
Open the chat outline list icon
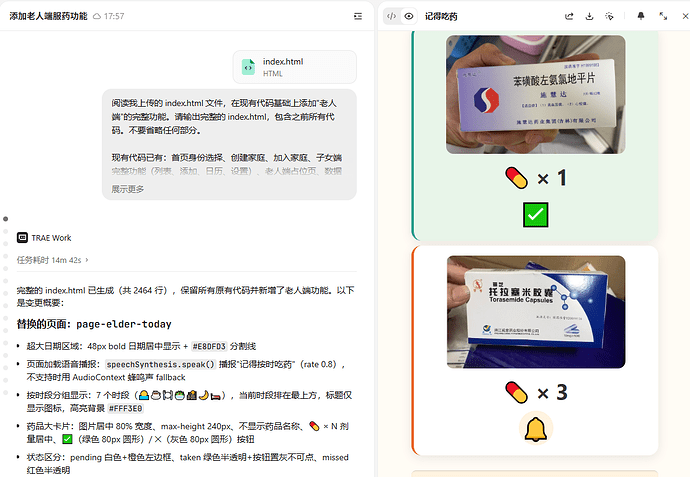point(358,16)
